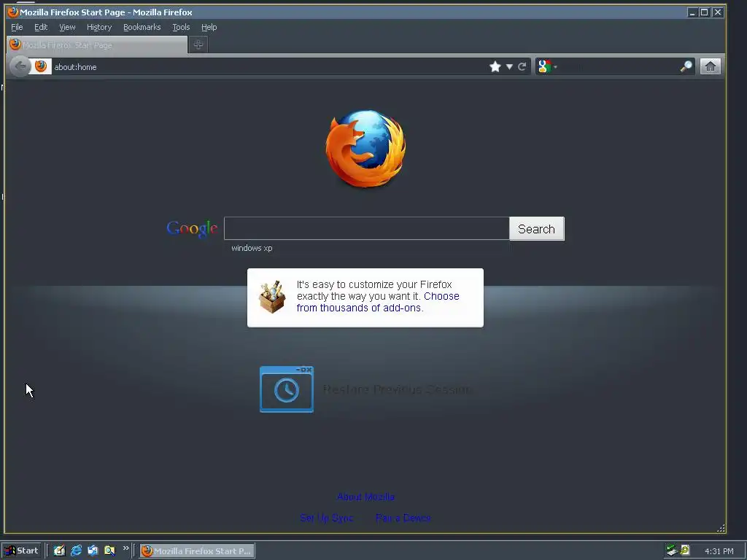Open the History menu
Viewport: 747px width, 560px height.
coord(99,27)
